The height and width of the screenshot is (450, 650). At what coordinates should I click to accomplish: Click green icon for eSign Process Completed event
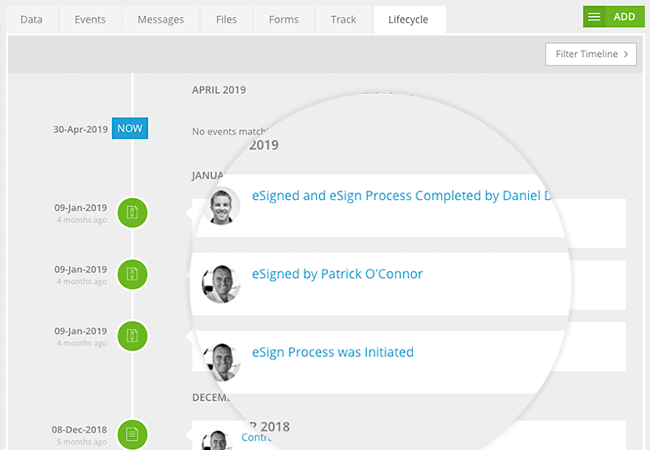[x=132, y=212]
